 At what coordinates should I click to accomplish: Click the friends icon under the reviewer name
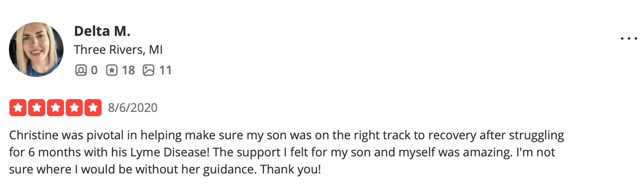tap(81, 70)
